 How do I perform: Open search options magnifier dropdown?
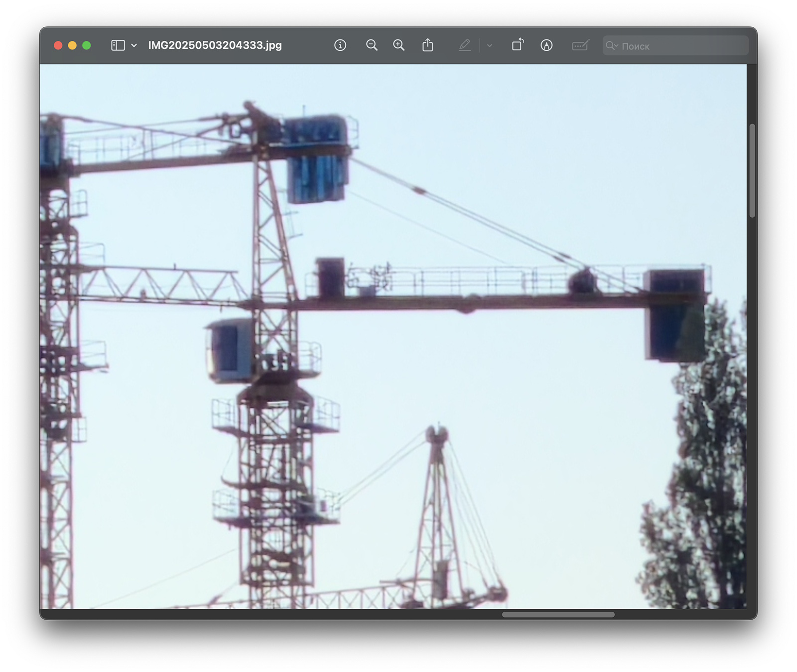click(x=612, y=46)
